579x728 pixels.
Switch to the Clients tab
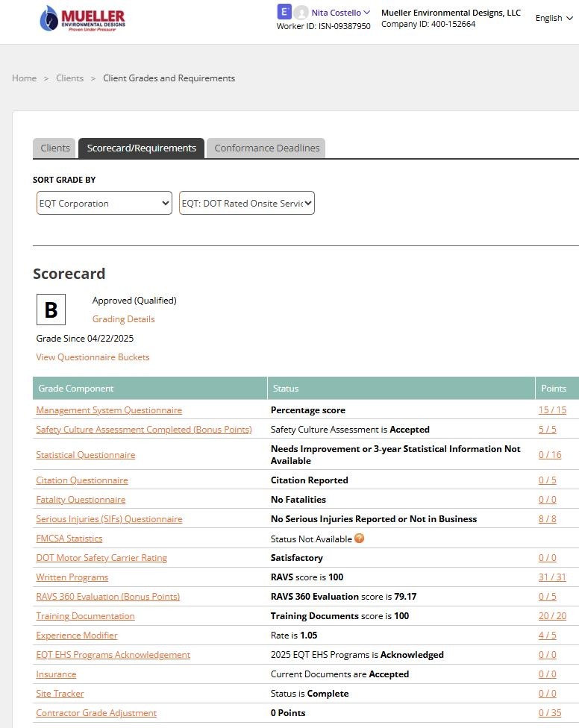(54, 148)
